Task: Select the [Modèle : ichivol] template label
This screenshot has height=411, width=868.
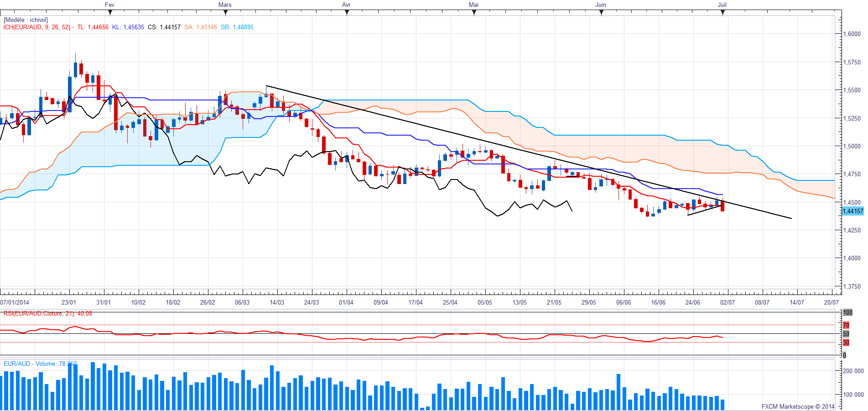Action: pyautogui.click(x=26, y=20)
